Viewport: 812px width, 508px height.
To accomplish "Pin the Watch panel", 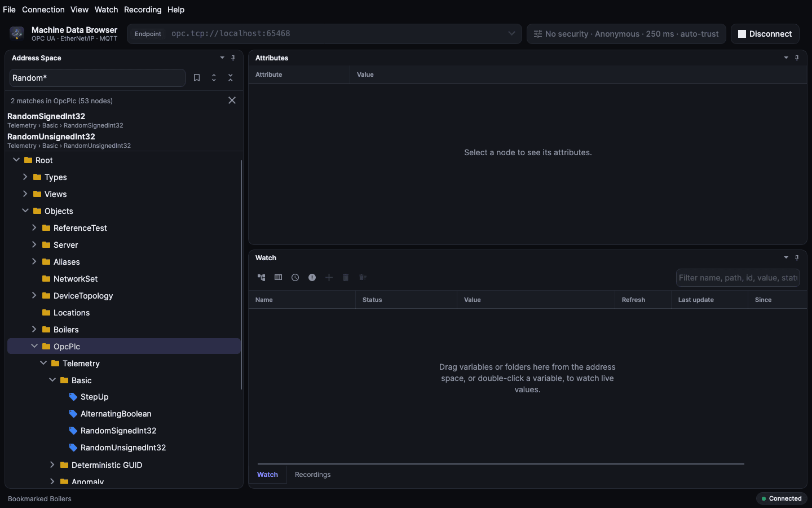I will [797, 258].
